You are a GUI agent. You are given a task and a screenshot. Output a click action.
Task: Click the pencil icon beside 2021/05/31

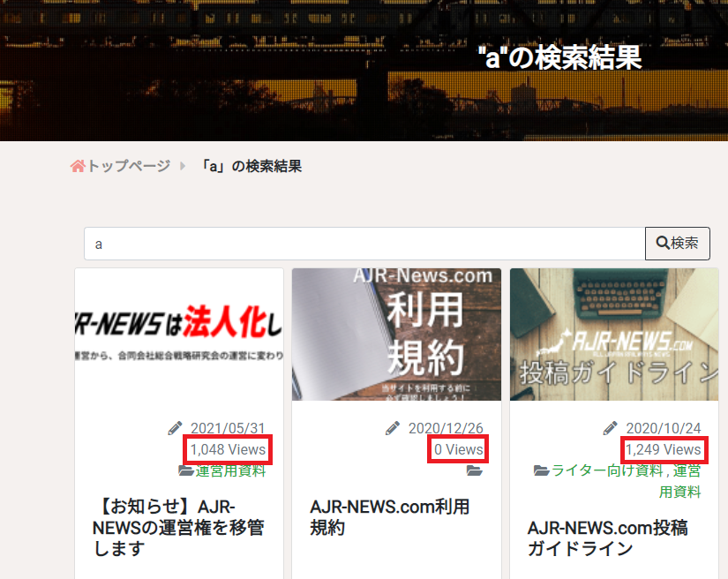176,428
